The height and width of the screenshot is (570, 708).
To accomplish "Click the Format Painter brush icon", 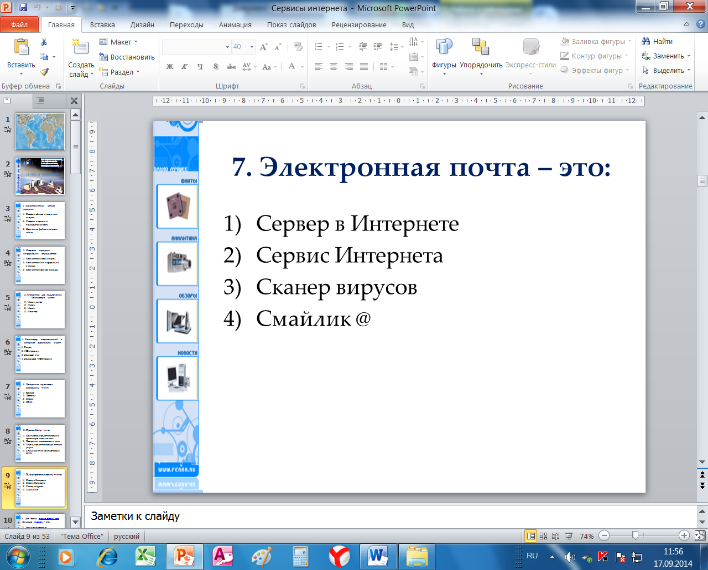I will (x=44, y=72).
